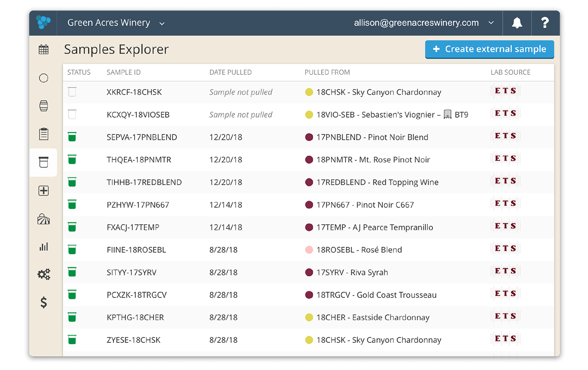Viewport: 588px width, 370px height.
Task: Select the barrel vessels section
Action: 43,106
